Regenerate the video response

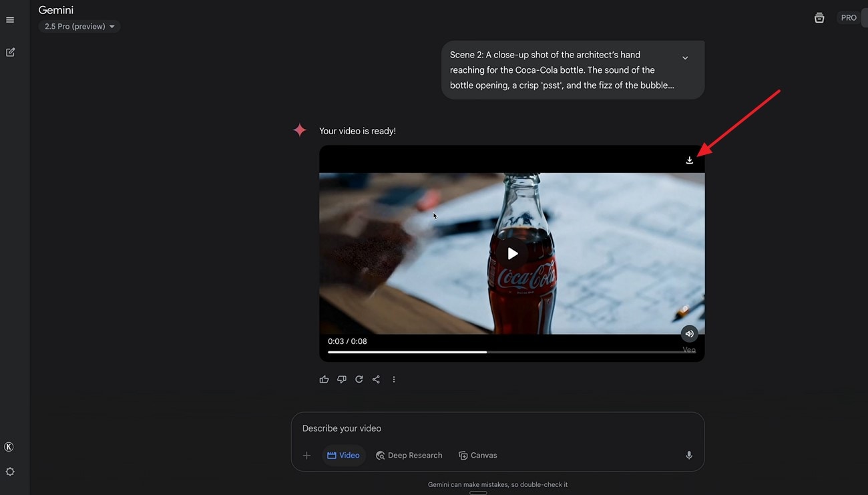click(x=359, y=379)
